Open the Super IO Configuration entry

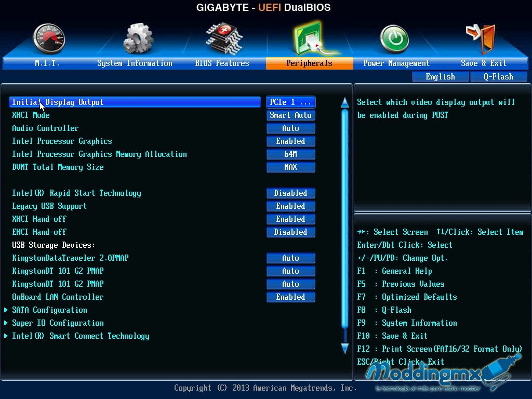[x=58, y=323]
